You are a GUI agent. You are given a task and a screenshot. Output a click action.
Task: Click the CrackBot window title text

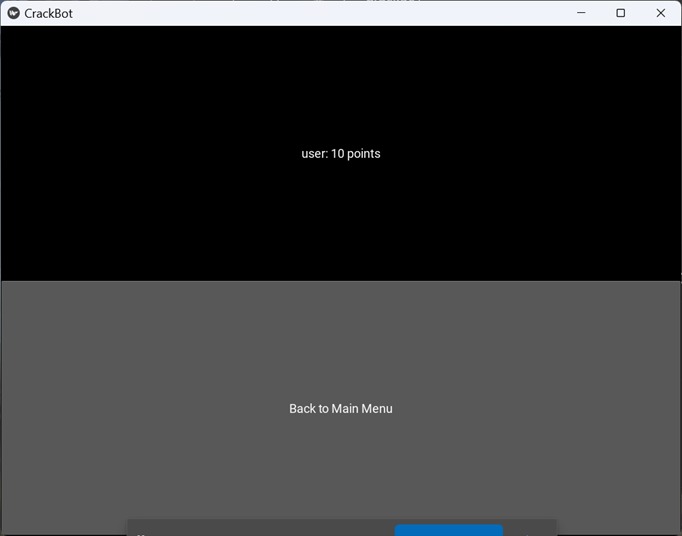48,13
